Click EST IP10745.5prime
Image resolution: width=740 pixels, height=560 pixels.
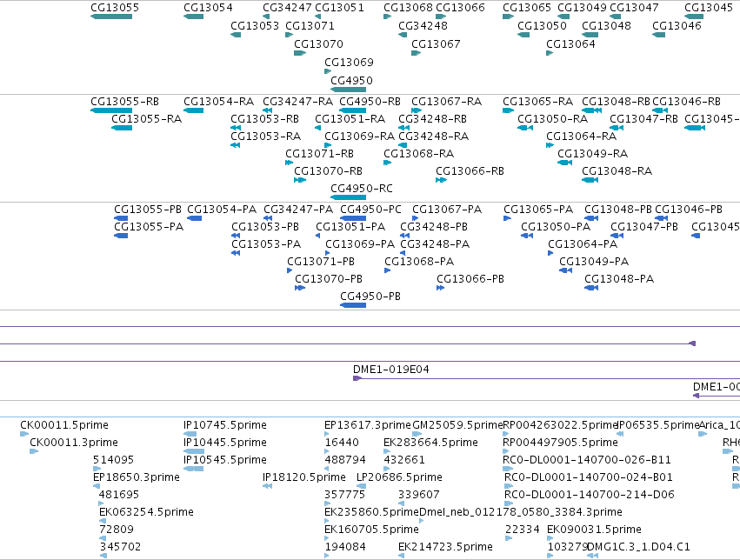coord(225,425)
